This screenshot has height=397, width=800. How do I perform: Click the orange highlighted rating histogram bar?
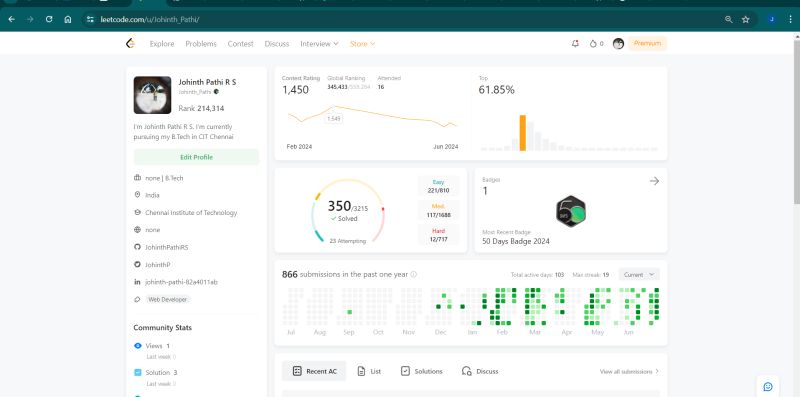[522, 133]
